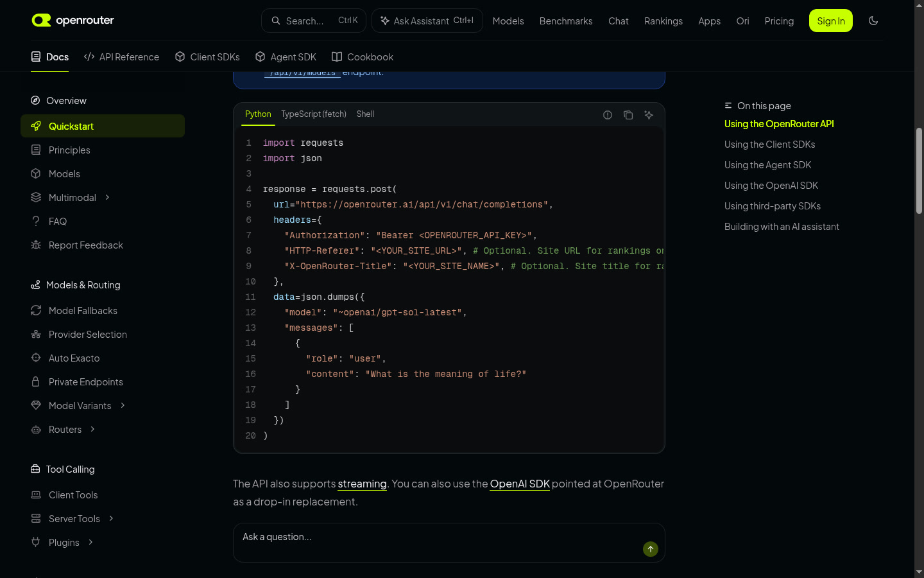Follow the OpenAI SDK link
924x578 pixels.
point(520,484)
